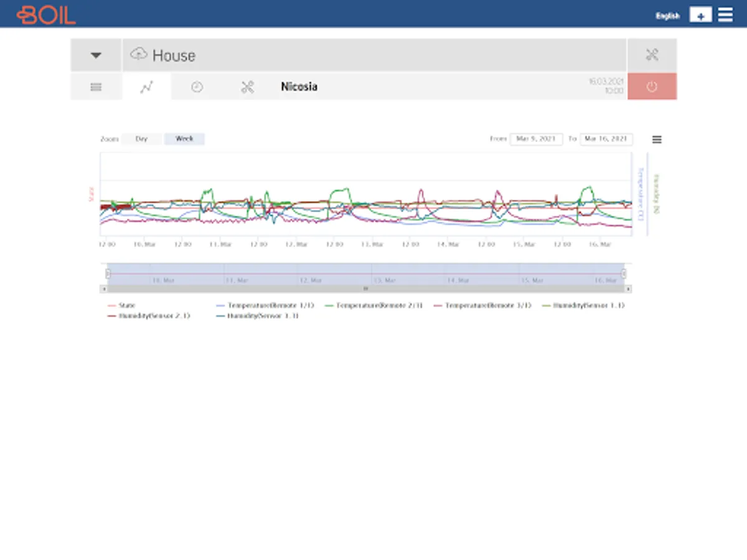Click the add device plus icon
747x560 pixels.
pos(700,15)
